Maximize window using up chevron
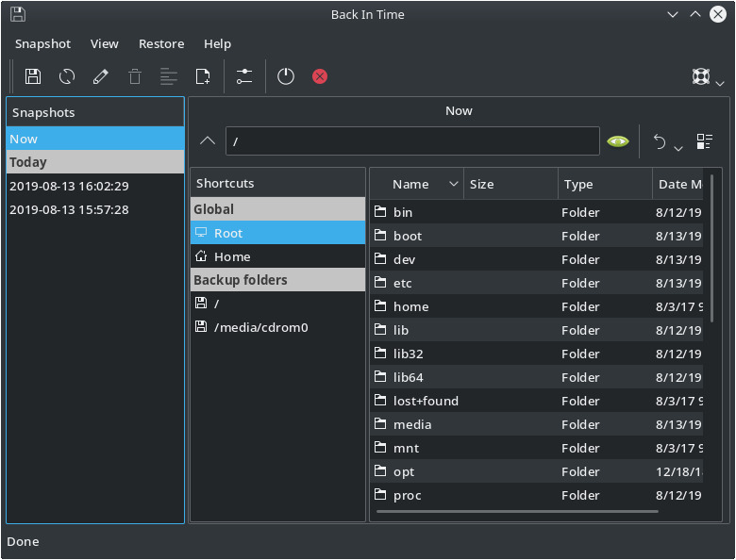Viewport: 736px width, 560px height. 695,14
